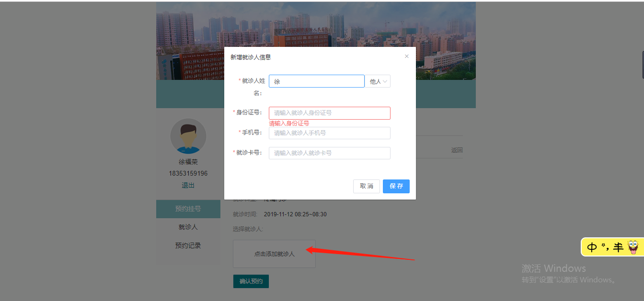Open the 他人 relationship dropdown
The width and height of the screenshot is (644, 301).
(x=378, y=81)
